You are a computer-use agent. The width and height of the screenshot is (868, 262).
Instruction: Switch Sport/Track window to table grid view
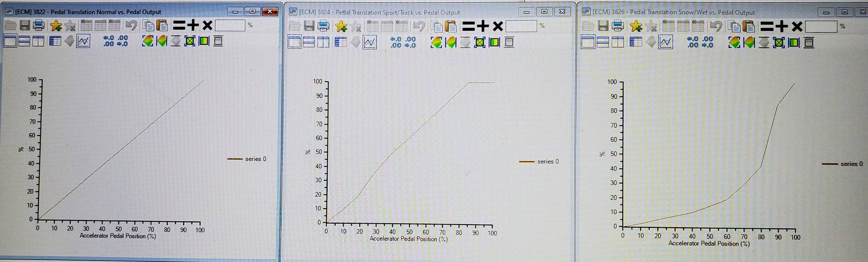340,42
